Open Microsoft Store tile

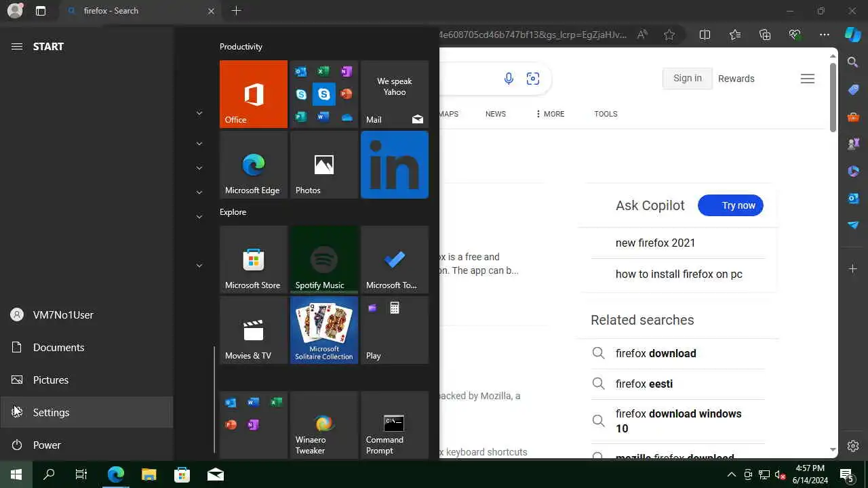pos(254,260)
